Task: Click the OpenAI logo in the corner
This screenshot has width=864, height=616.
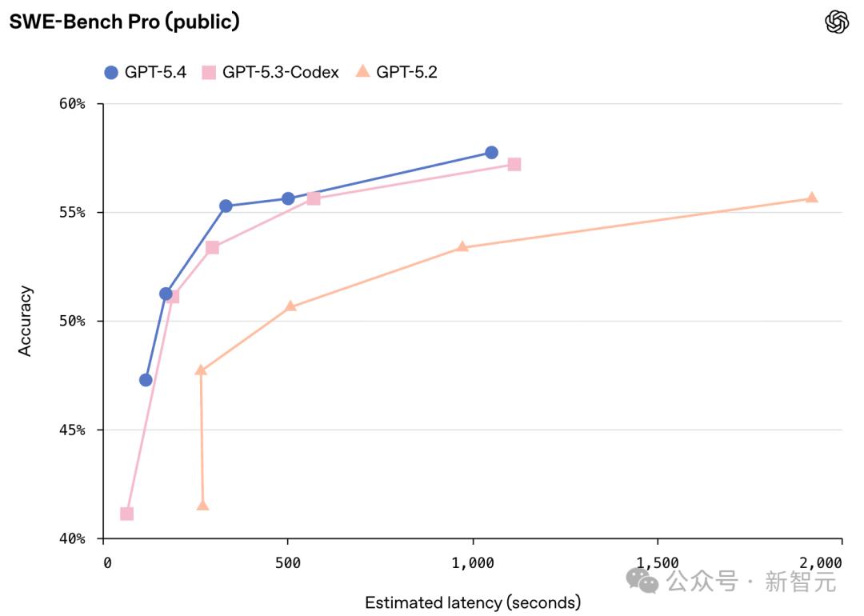Action: 837,22
